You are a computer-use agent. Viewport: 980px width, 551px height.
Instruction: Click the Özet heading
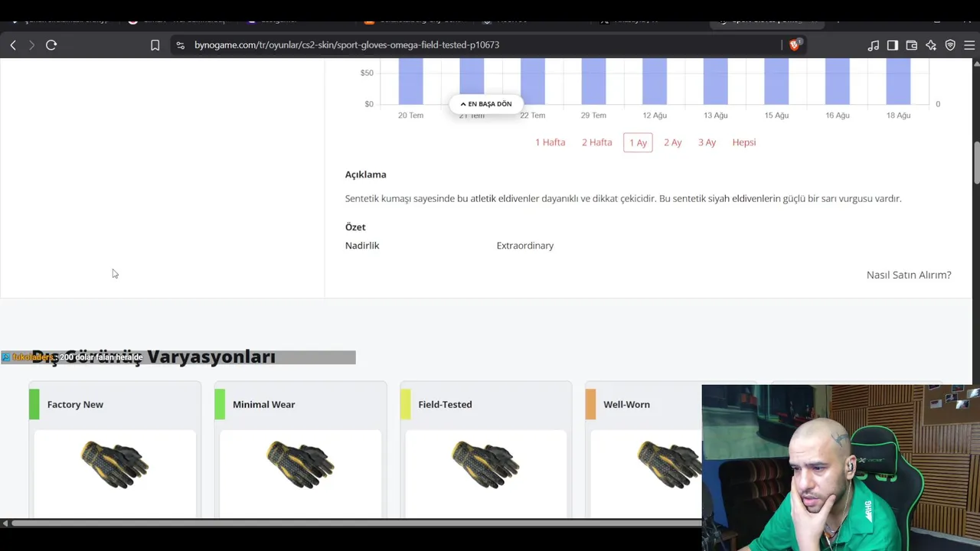tap(355, 227)
